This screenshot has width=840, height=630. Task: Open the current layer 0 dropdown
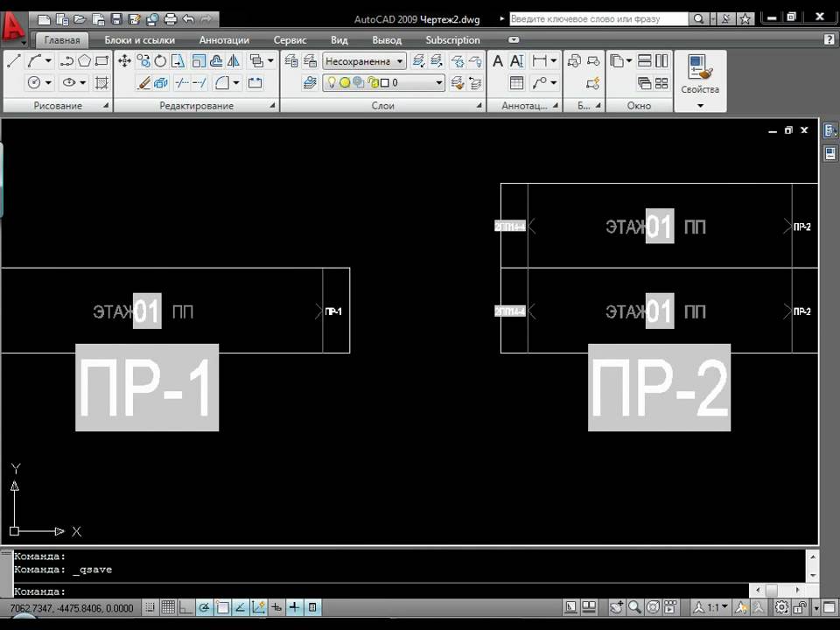point(383,82)
